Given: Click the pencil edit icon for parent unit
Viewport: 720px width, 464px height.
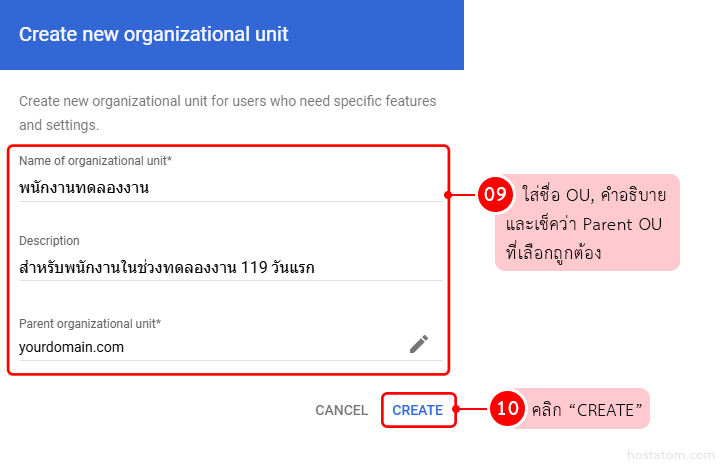Looking at the screenshot, I should [419, 344].
